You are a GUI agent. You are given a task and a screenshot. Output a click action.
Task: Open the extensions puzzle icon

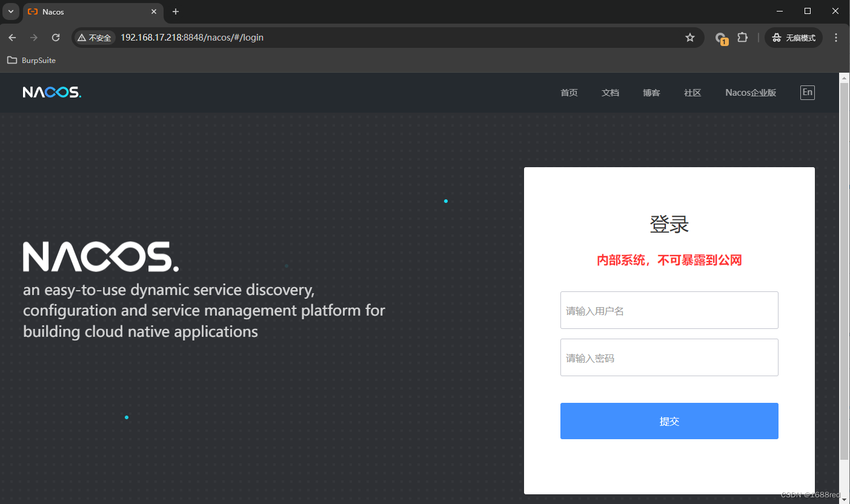[x=742, y=38]
